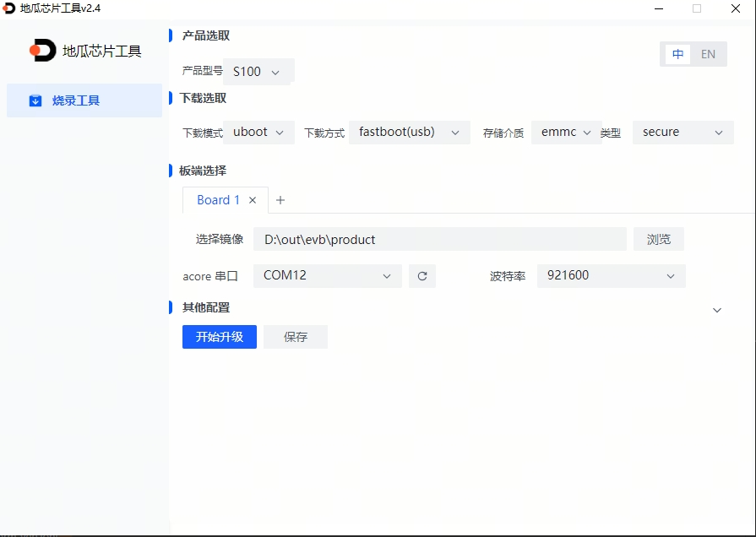The height and width of the screenshot is (537, 756).
Task: Open the 波特率 921600 dropdown
Action: (x=611, y=276)
